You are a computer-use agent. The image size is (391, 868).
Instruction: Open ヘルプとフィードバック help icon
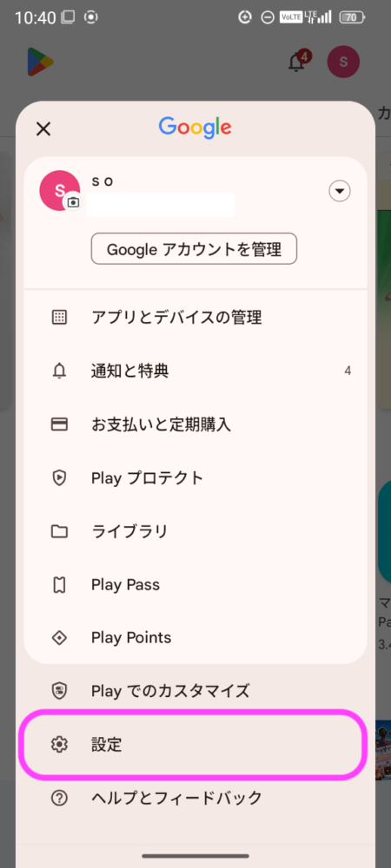(x=59, y=798)
